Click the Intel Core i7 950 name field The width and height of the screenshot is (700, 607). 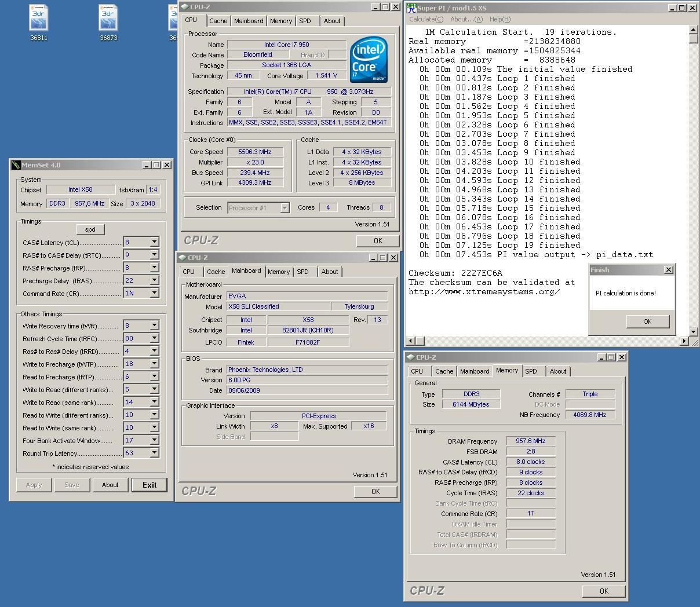[287, 45]
